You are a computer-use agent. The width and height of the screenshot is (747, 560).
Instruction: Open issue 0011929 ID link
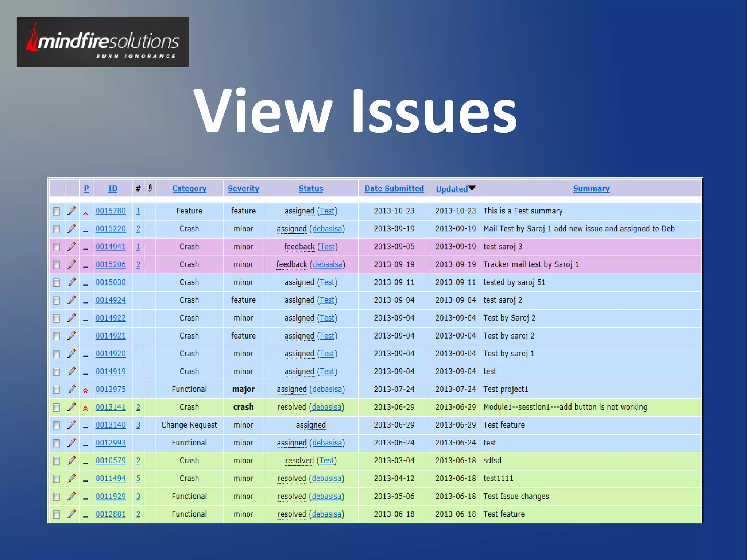point(111,497)
